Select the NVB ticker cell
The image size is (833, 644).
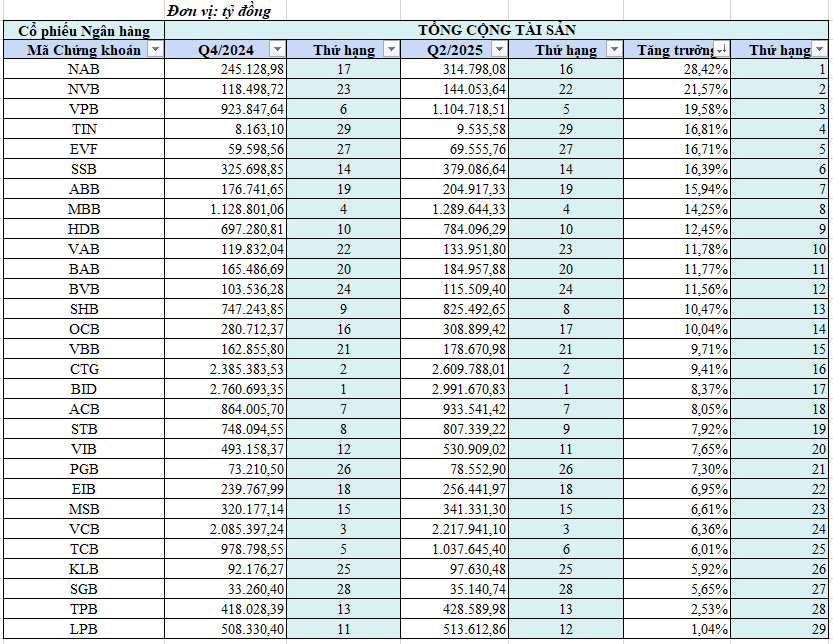[x=84, y=89]
